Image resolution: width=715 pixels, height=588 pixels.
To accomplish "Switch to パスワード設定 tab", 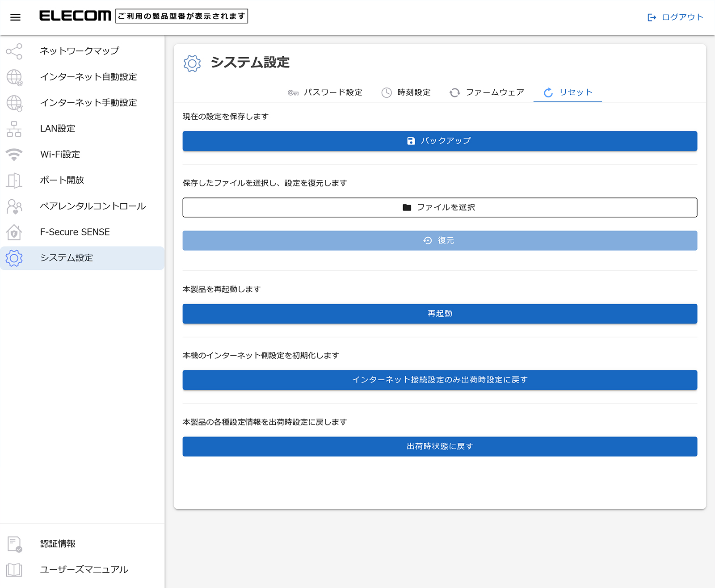I will (325, 92).
